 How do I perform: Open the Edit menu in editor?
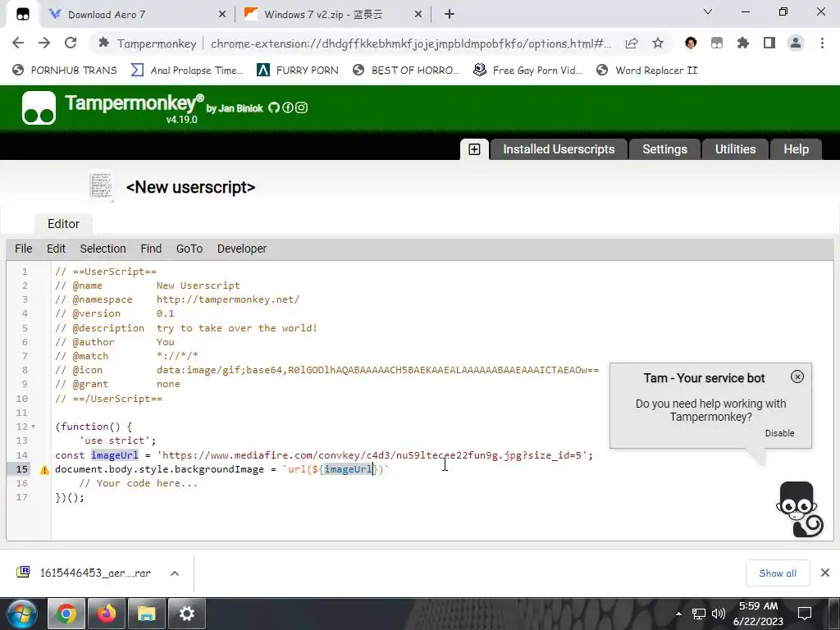pos(56,249)
